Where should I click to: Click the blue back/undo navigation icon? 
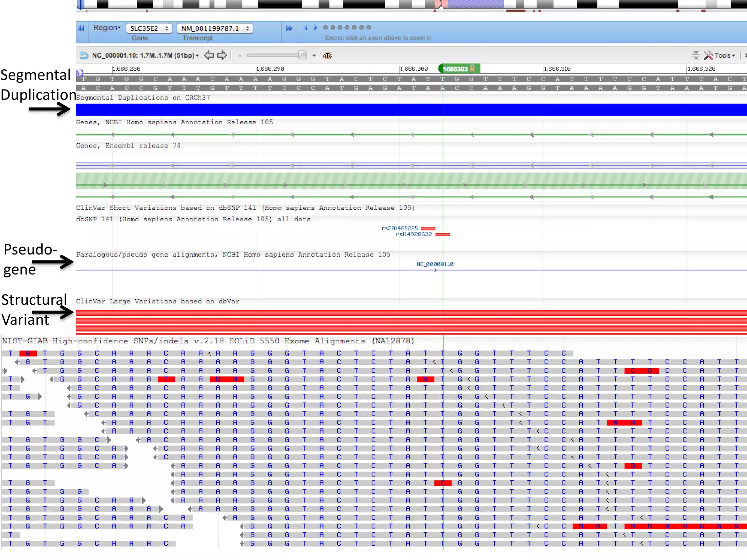point(84,55)
